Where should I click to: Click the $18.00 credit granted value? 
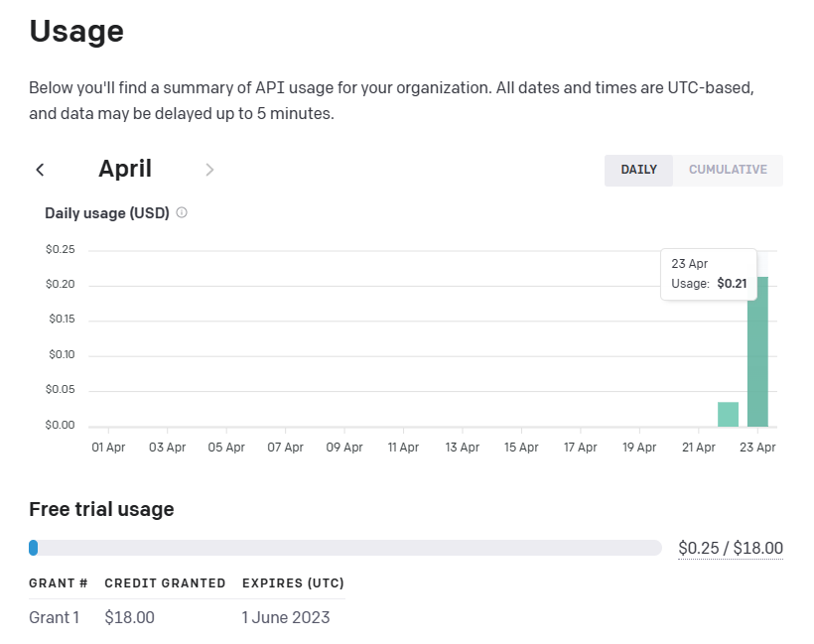click(129, 617)
